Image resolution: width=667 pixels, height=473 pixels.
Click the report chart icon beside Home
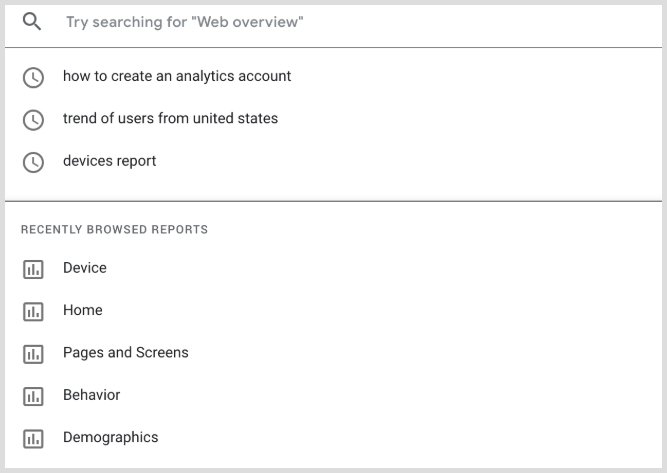[x=33, y=311]
